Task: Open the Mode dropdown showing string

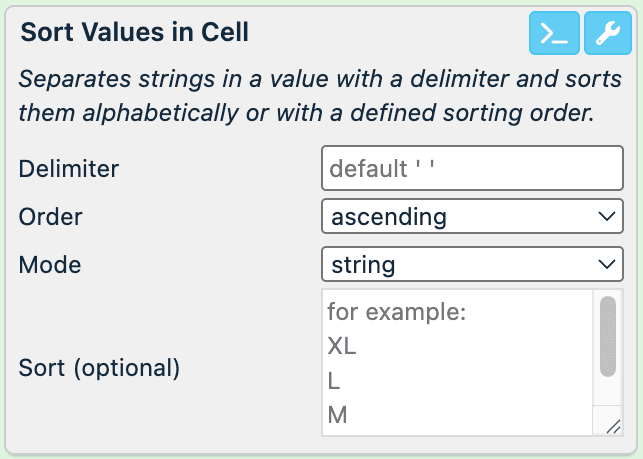Action: (x=472, y=265)
